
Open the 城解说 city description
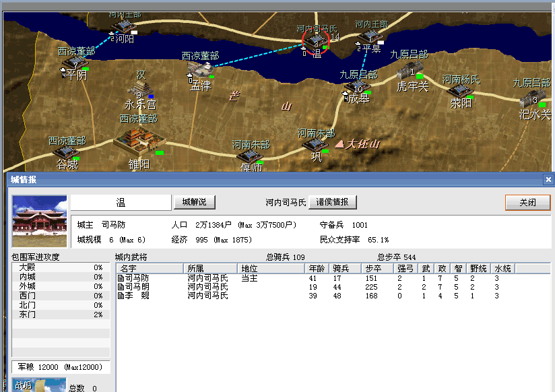(x=194, y=202)
